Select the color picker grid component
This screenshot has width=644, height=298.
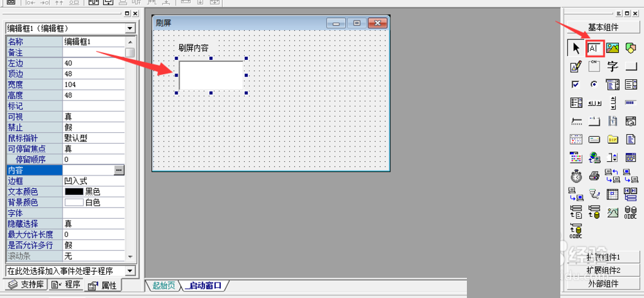576,157
